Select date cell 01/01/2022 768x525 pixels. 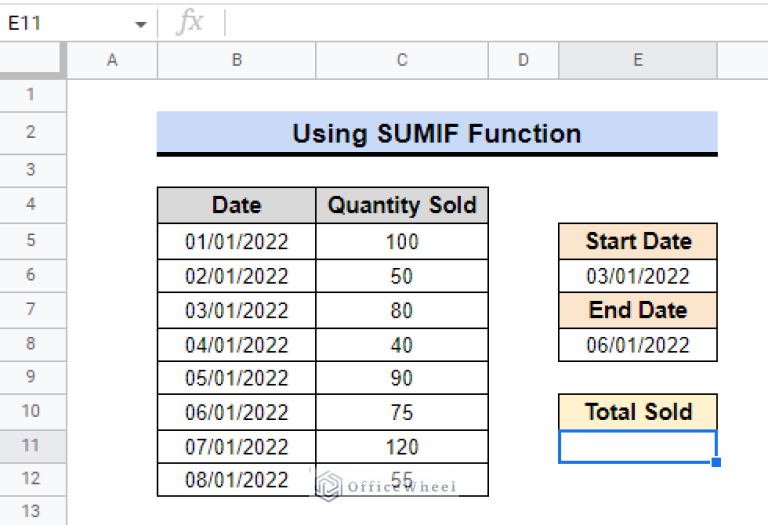(x=237, y=241)
